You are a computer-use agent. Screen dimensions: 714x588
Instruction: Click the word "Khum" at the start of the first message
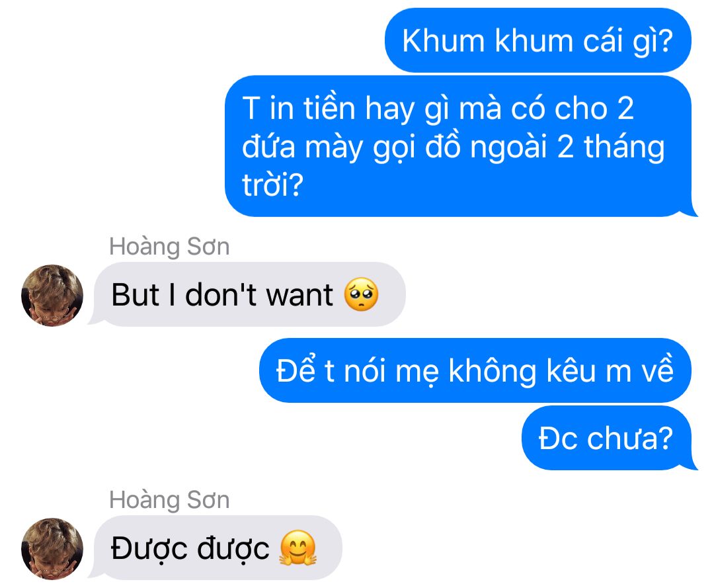pyautogui.click(x=444, y=41)
